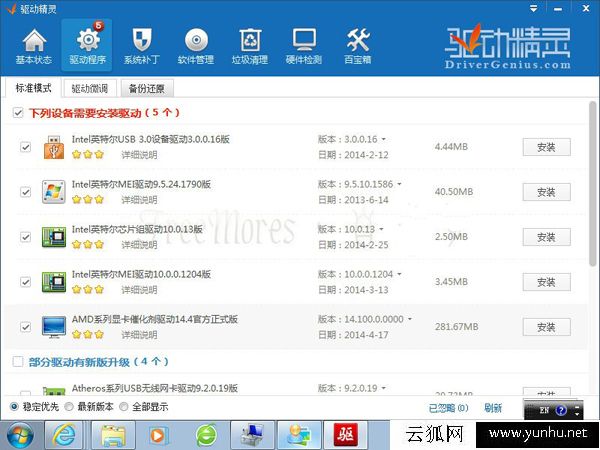This screenshot has width=600, height=450.
Task: Open the 系统补丁 shield icon
Action: coord(142,46)
